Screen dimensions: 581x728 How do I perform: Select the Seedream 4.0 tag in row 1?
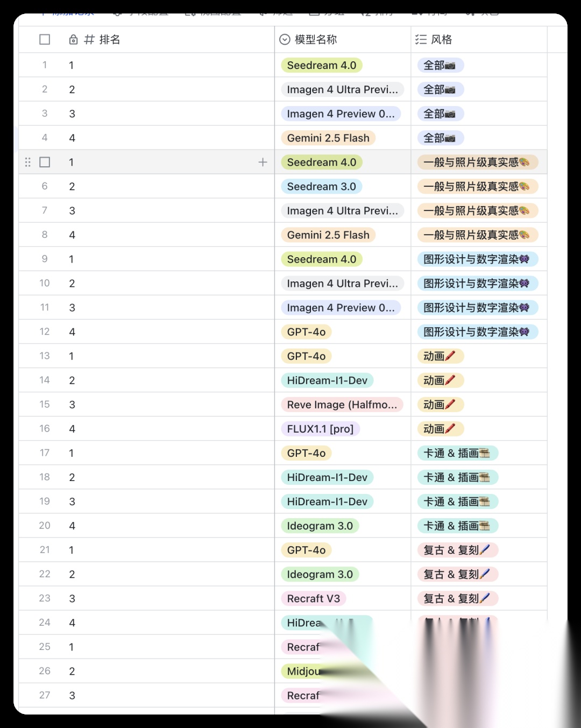(x=322, y=65)
